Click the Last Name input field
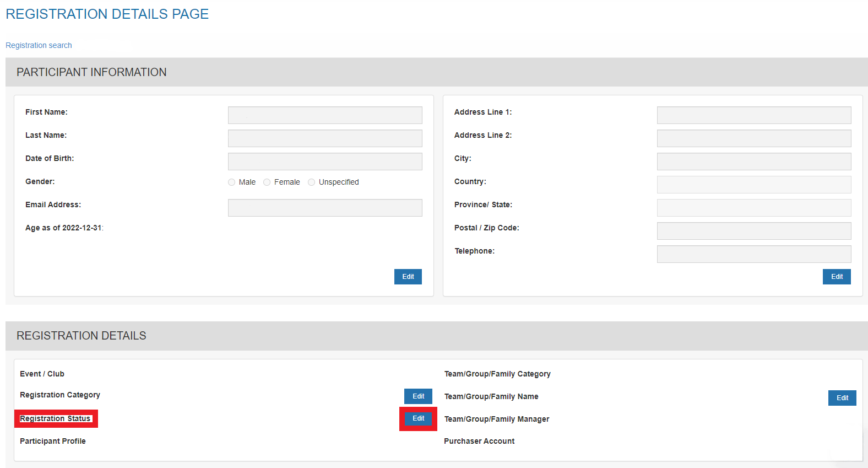 pyautogui.click(x=325, y=138)
